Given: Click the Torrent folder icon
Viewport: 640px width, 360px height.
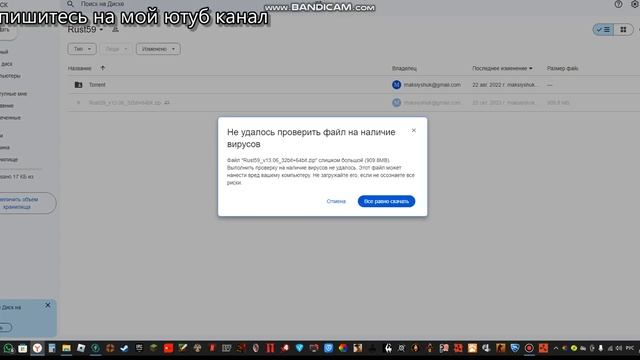Looking at the screenshot, I should (78, 85).
